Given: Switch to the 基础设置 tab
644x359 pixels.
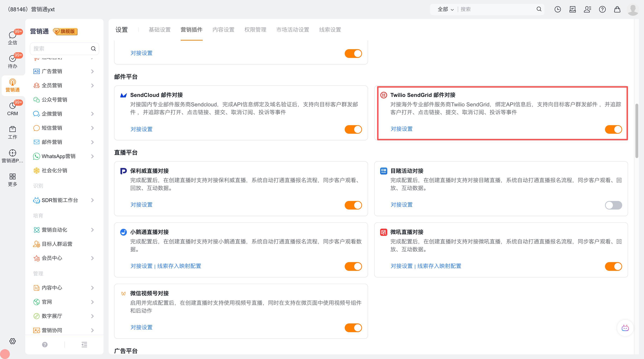Looking at the screenshot, I should 160,30.
